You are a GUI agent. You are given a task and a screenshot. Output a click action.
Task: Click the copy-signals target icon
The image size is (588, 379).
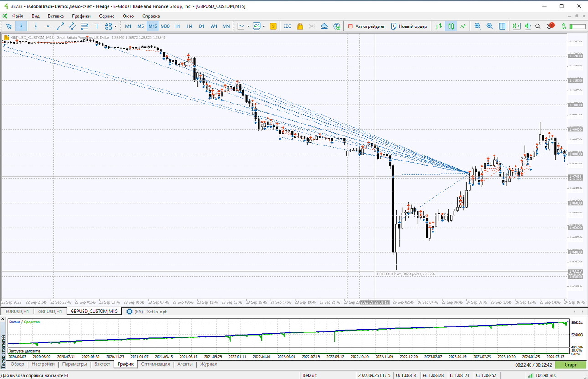(337, 26)
